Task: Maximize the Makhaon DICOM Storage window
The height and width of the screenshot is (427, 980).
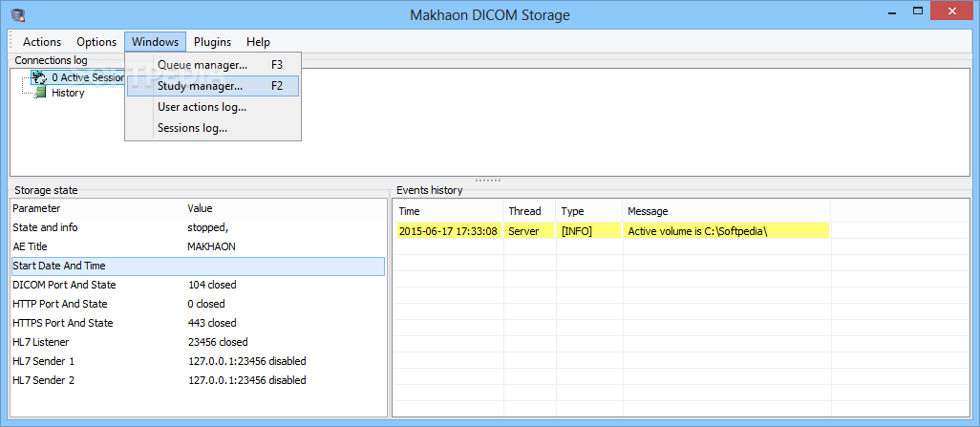Action: click(918, 11)
